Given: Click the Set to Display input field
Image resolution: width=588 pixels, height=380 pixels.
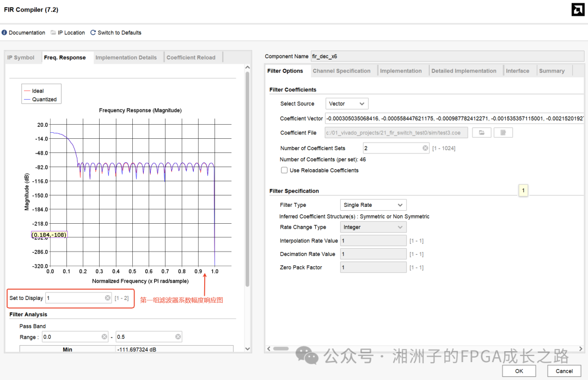Looking at the screenshot, I should [x=78, y=298].
